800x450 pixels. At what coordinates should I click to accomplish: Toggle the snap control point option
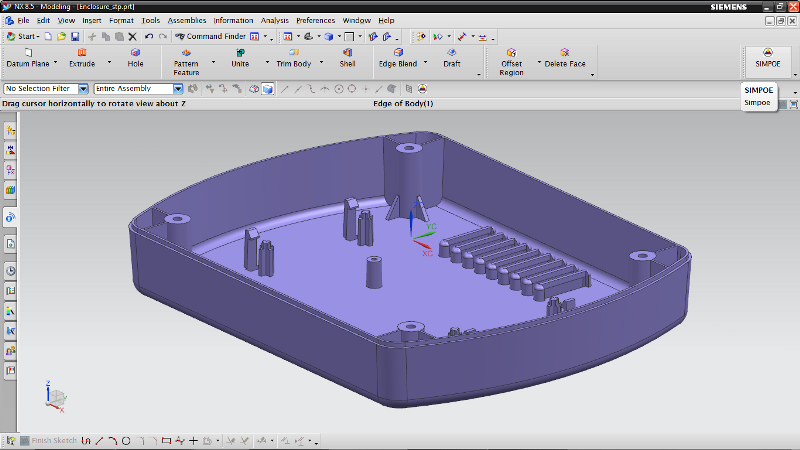coord(311,89)
